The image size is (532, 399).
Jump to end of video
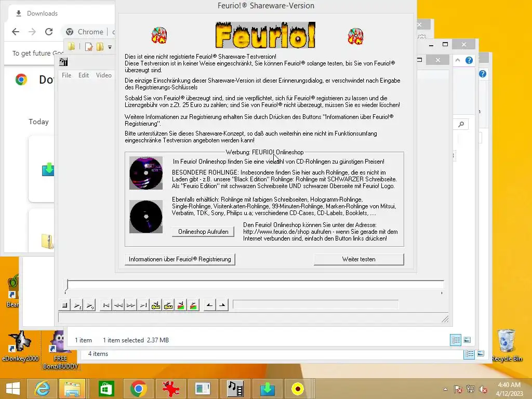pos(143,305)
